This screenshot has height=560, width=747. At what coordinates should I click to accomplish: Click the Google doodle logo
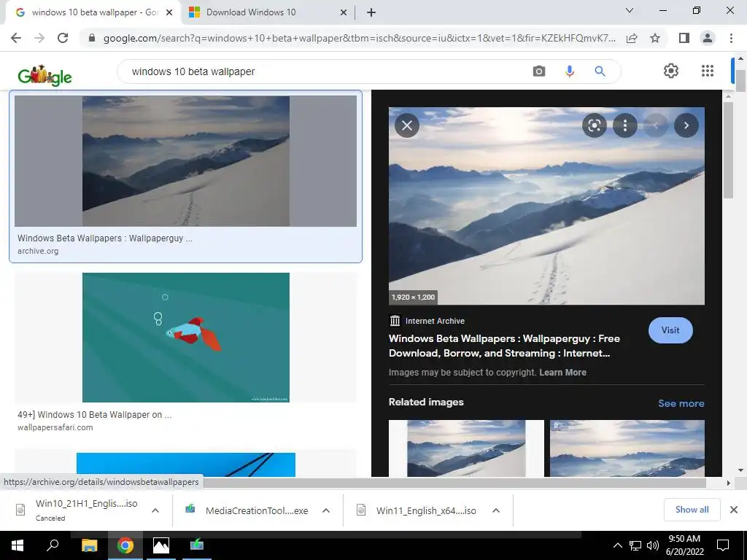pos(44,75)
